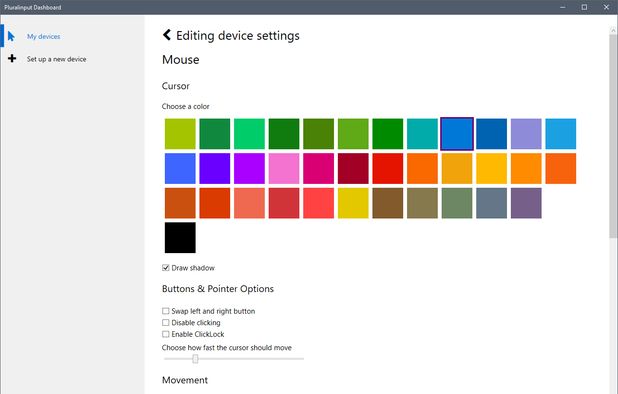Choose the pink color swatch
This screenshot has height=394, width=618.
(x=284, y=169)
